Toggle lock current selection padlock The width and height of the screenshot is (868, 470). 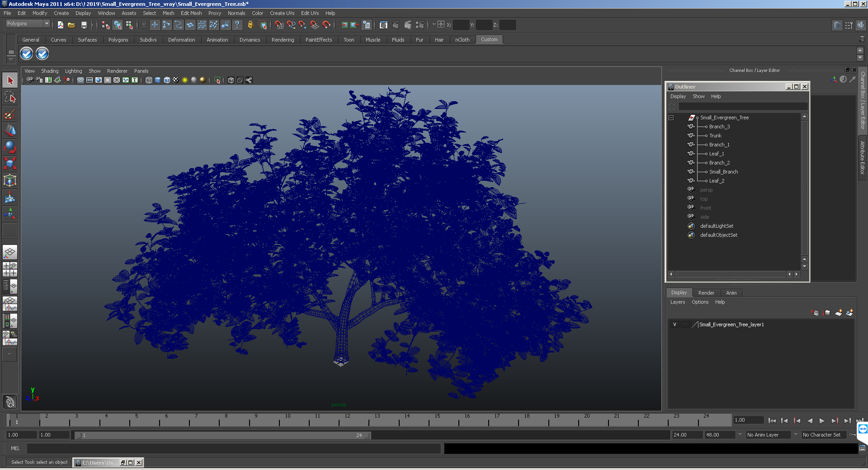point(250,25)
